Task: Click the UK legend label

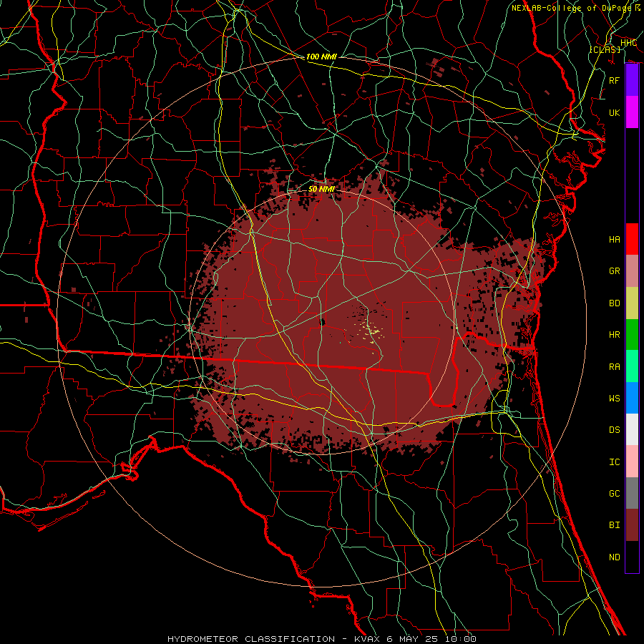Action: point(614,112)
